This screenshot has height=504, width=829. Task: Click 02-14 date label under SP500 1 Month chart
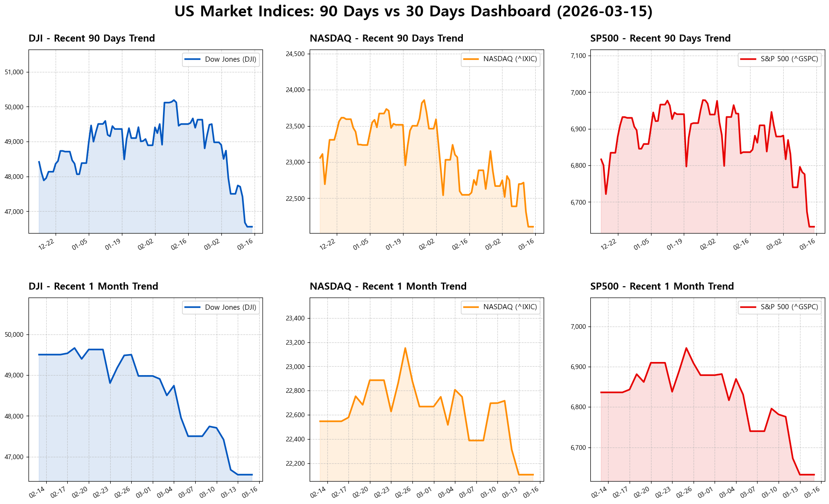tap(599, 492)
